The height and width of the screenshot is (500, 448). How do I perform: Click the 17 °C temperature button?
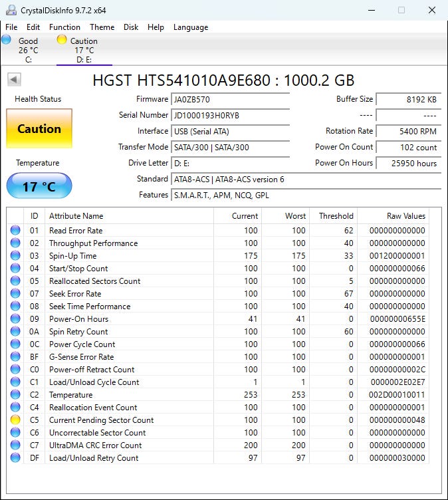(x=39, y=186)
